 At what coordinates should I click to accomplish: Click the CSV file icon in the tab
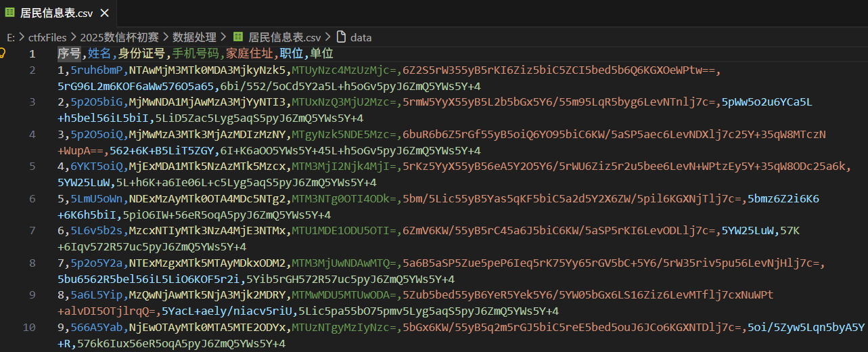pos(10,12)
